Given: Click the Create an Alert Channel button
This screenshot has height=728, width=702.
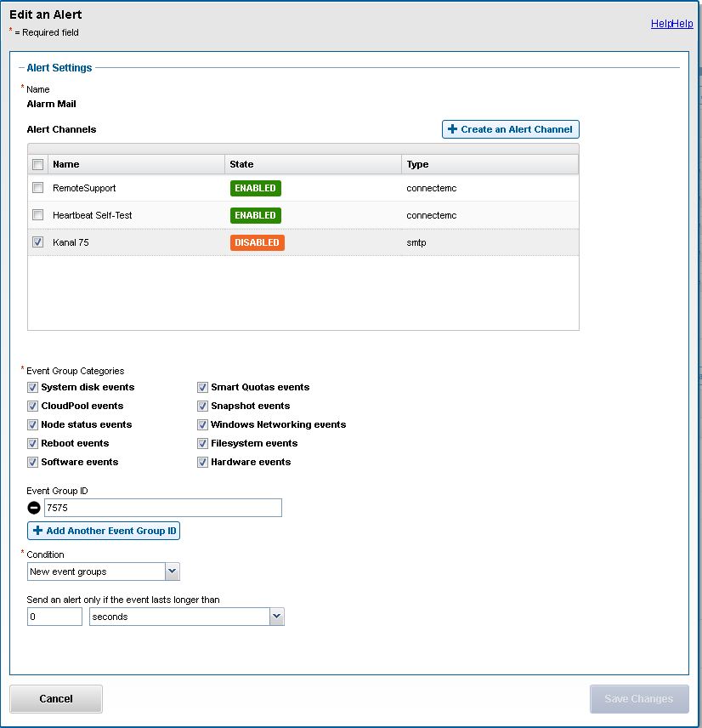Looking at the screenshot, I should coord(511,129).
